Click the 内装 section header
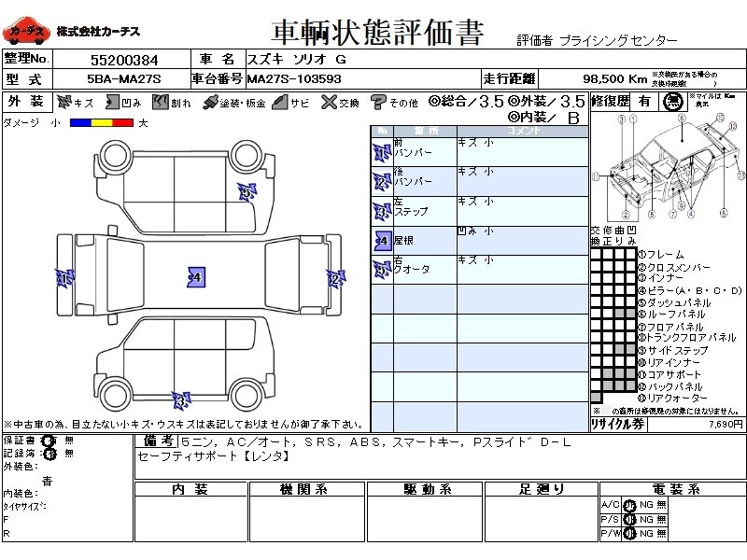Viewport: 747px width, 560px height. coord(190,489)
